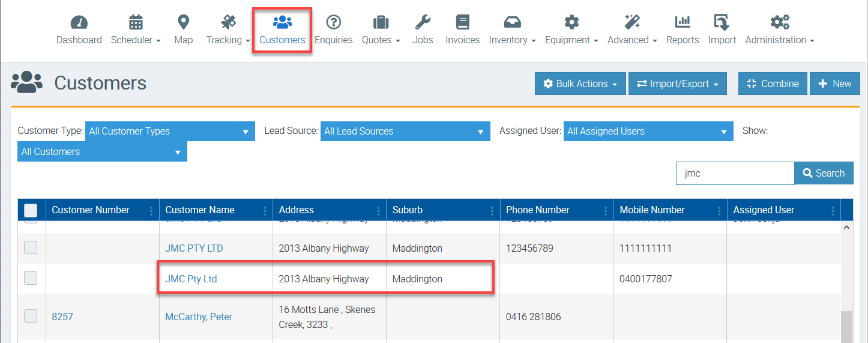Open Reports bar chart icon

(x=682, y=23)
